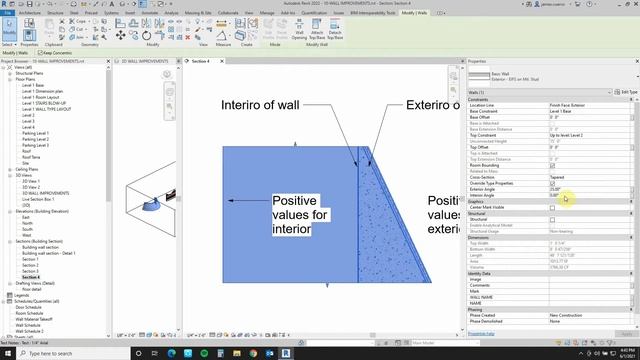Click the Wall Opening tool
Image resolution: width=640 pixels, height=360 pixels.
coord(299,29)
